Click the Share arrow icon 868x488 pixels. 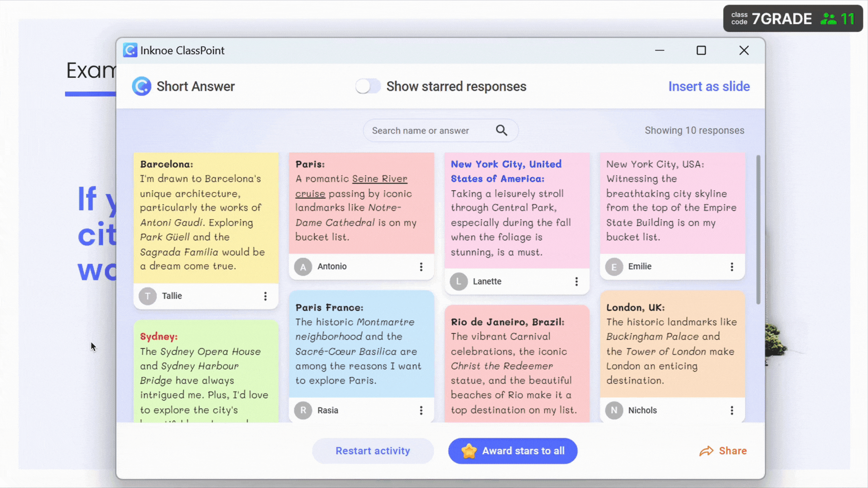(706, 451)
